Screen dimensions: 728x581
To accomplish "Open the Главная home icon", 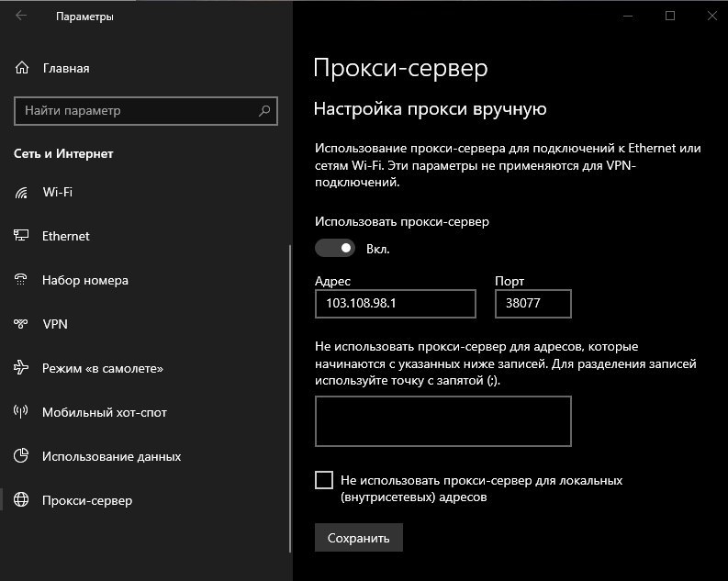I will (22, 68).
